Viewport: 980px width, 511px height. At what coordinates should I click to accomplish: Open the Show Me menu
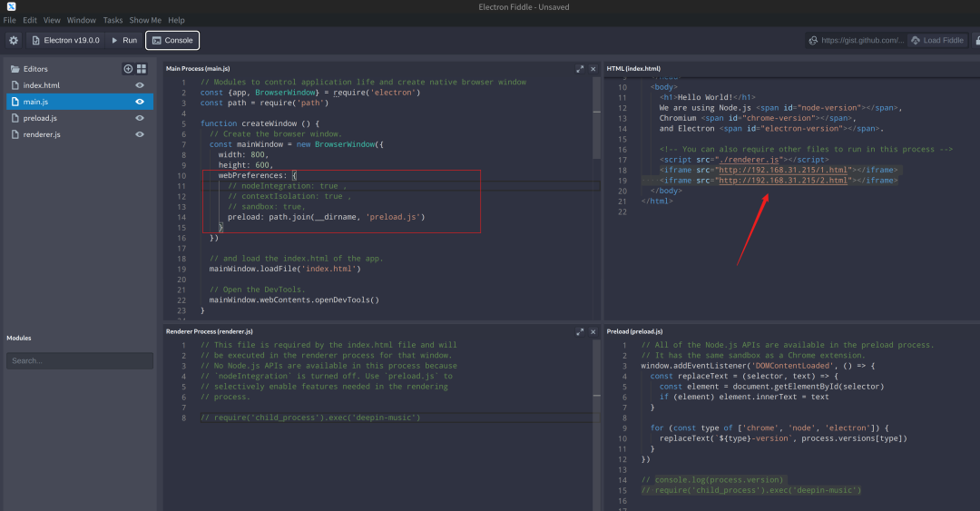(x=145, y=20)
